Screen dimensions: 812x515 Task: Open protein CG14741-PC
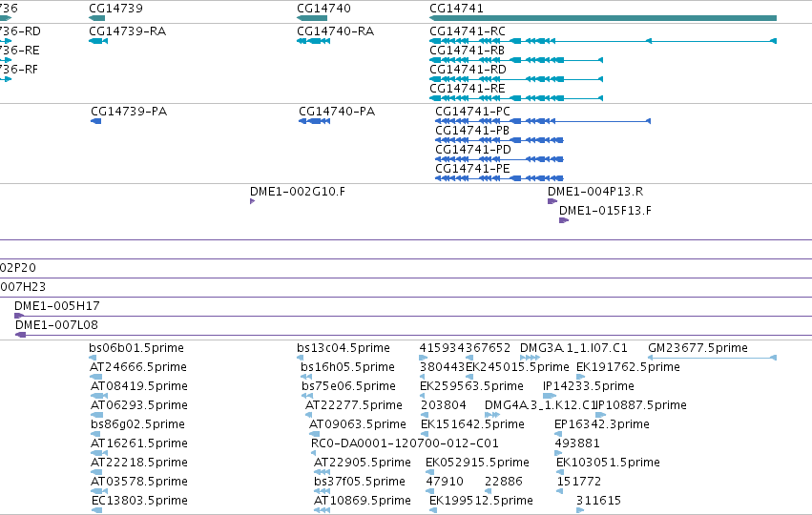click(472, 112)
